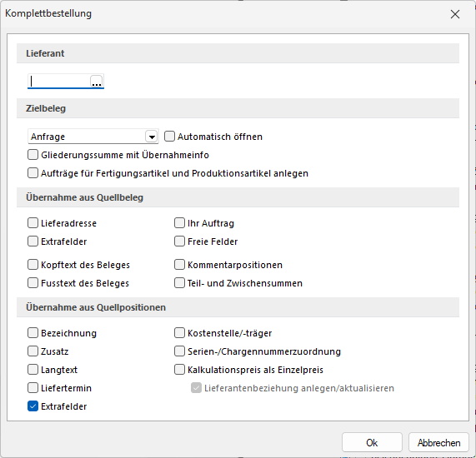Click into the Lieferant input field
This screenshot has width=476, height=458.
point(59,82)
